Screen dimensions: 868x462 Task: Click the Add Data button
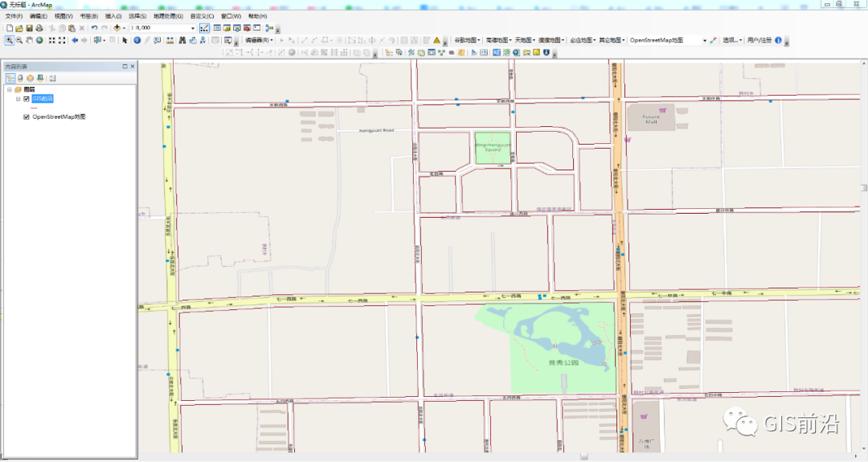tap(117, 27)
